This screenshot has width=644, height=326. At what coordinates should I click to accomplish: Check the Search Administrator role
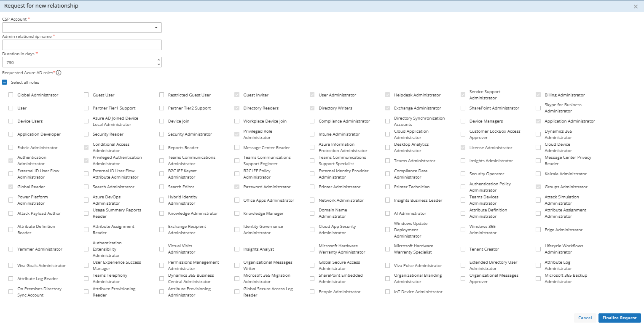pos(86,187)
